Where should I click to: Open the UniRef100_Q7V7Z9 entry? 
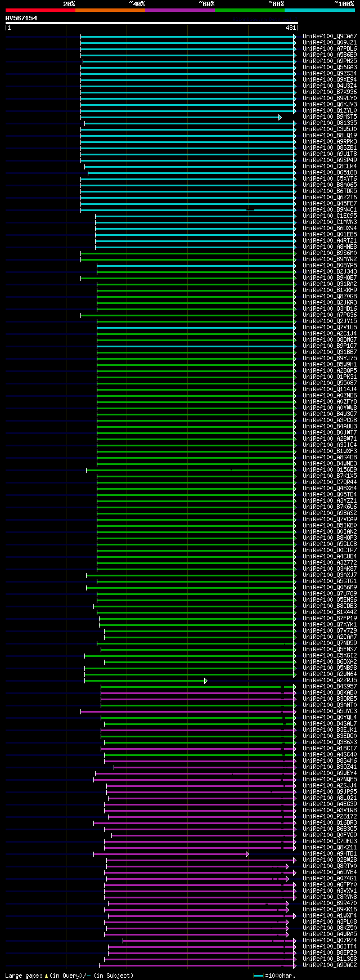coord(330,631)
